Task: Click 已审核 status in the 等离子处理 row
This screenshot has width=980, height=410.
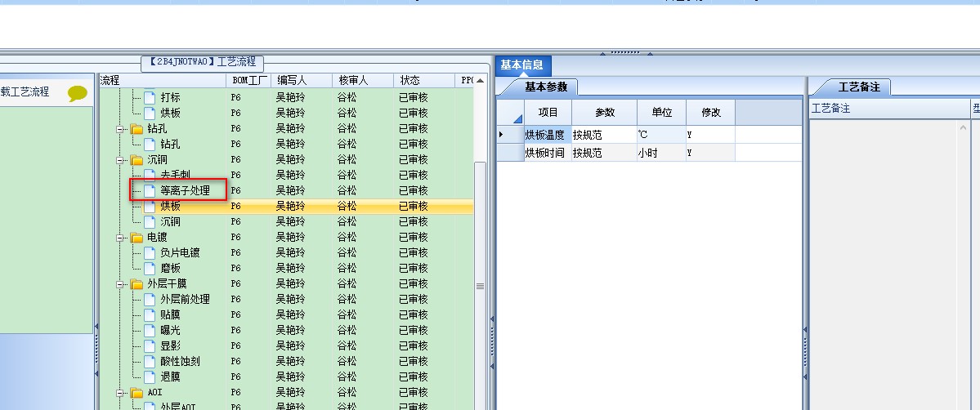Action: click(x=413, y=190)
